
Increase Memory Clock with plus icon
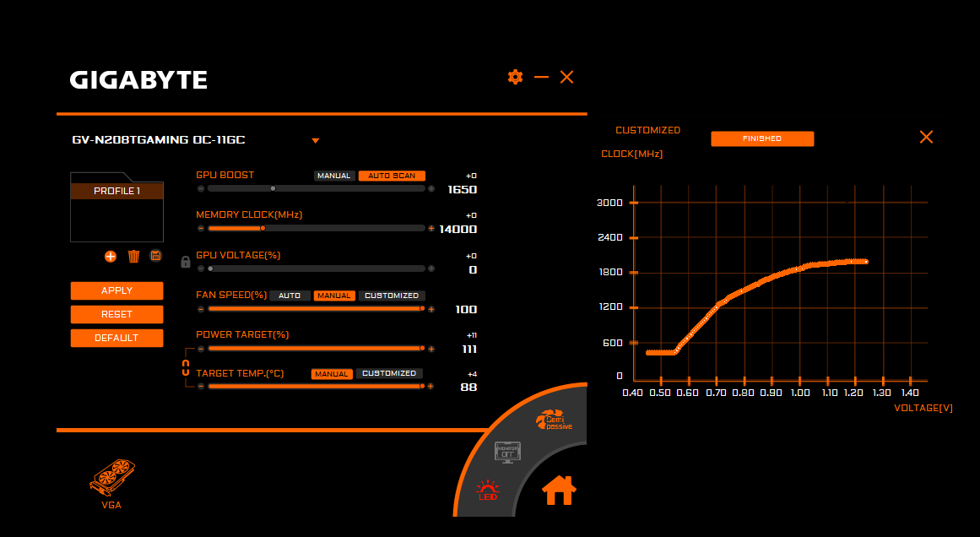pos(431,228)
